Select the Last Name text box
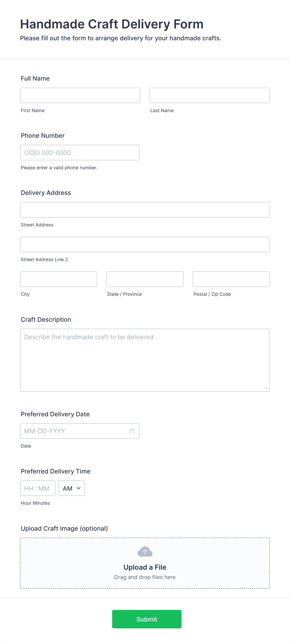 point(209,95)
